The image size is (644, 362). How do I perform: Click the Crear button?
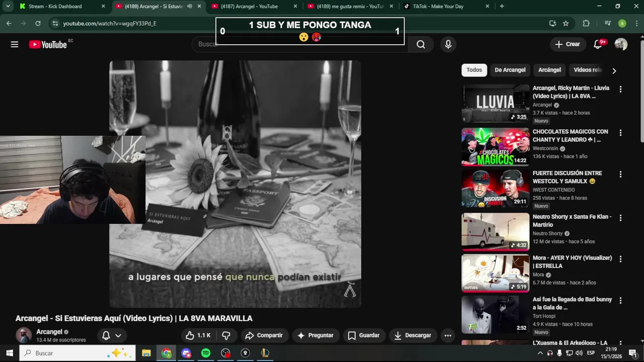[568, 44]
